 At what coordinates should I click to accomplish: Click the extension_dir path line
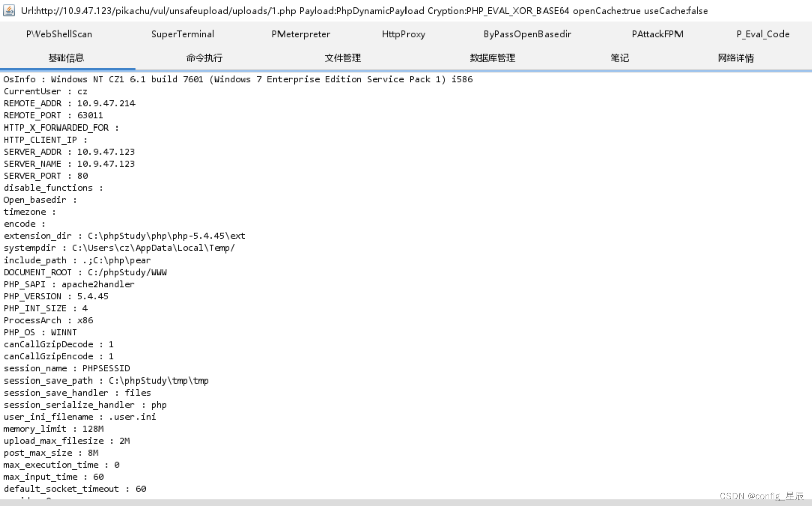click(x=124, y=236)
